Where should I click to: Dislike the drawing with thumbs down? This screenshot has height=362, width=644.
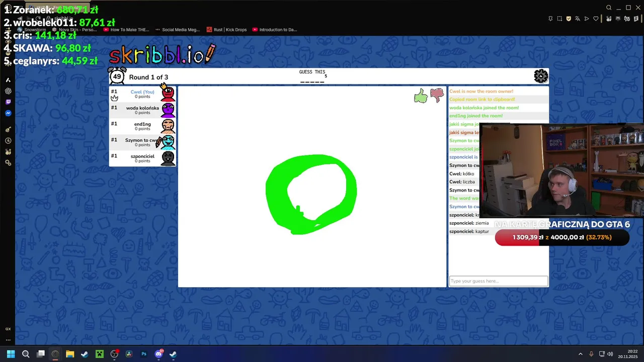tap(437, 95)
